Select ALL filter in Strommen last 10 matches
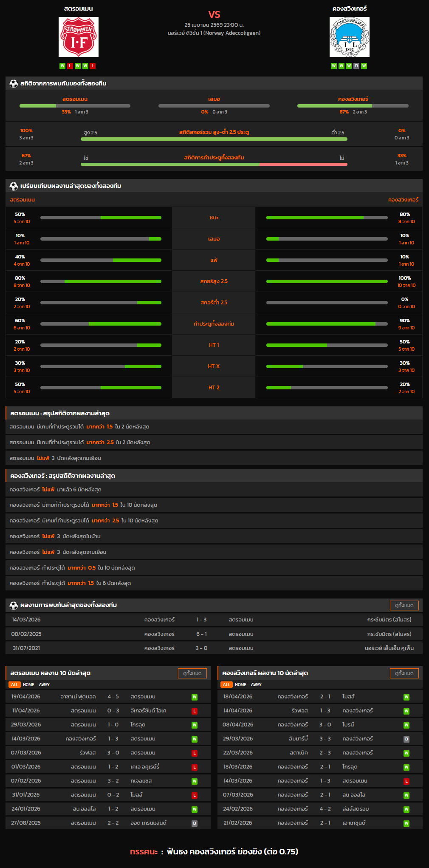The width and height of the screenshot is (429, 868). pos(14,685)
